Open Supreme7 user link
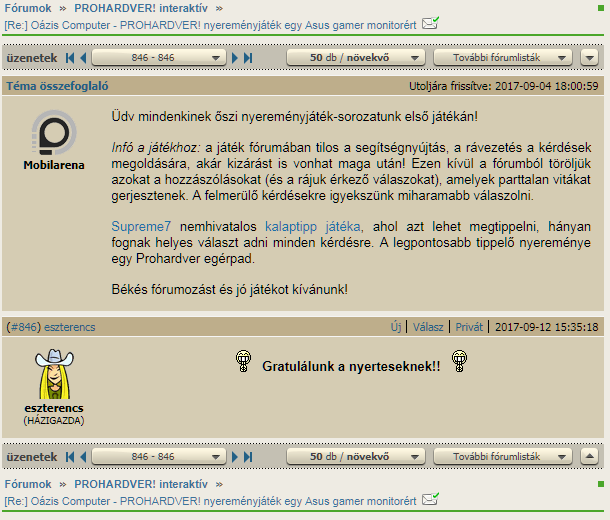The width and height of the screenshot is (610, 520). tap(141, 226)
